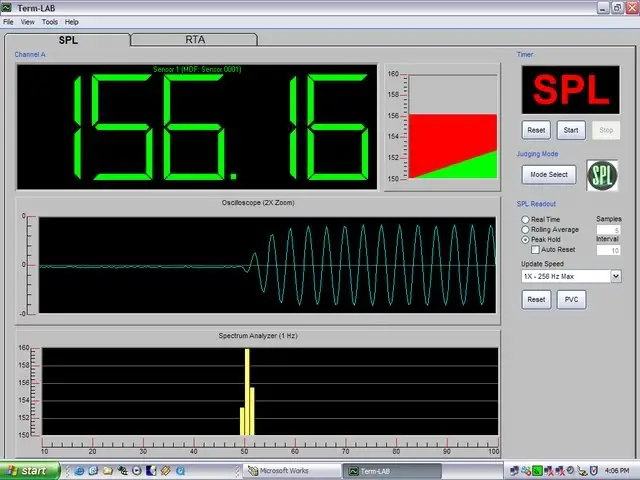640x480 pixels.
Task: Click the safely remove hardware tray icon
Action: [582, 471]
